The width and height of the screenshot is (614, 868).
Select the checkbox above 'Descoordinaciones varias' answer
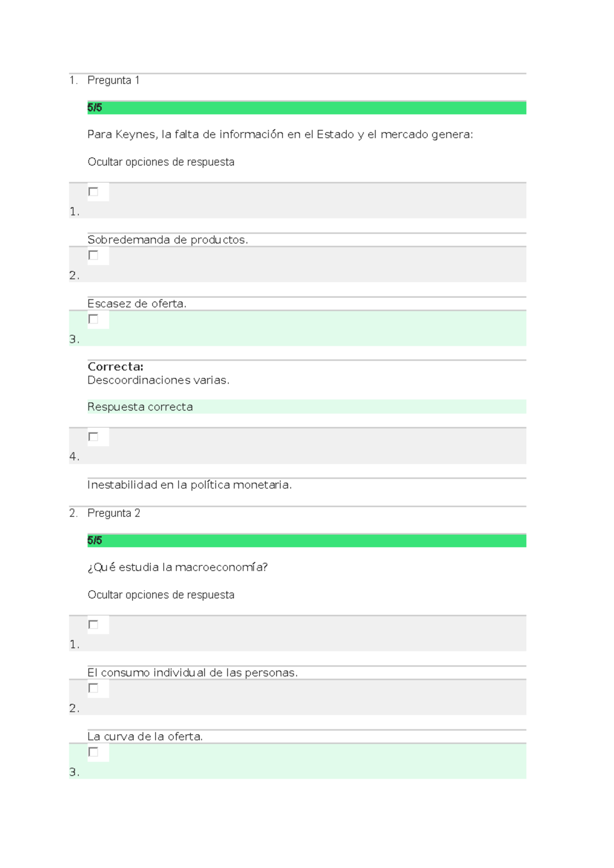93,319
